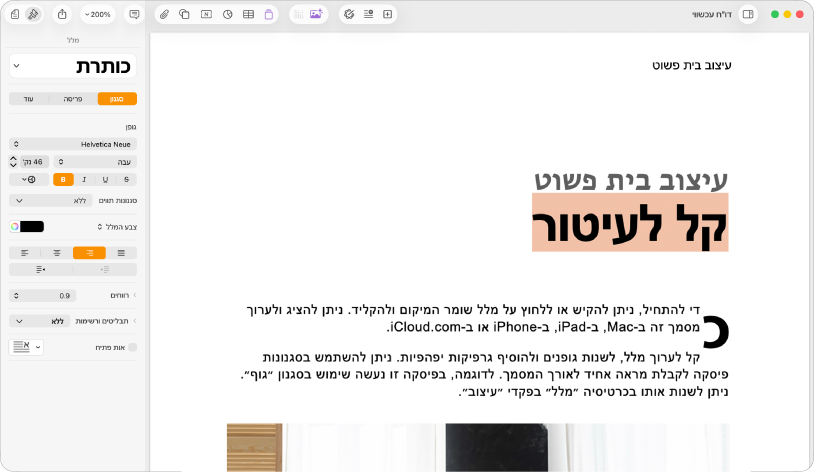Open the צבע המלל text color type popup
Viewport: 814px width, 473px height.
(117, 227)
